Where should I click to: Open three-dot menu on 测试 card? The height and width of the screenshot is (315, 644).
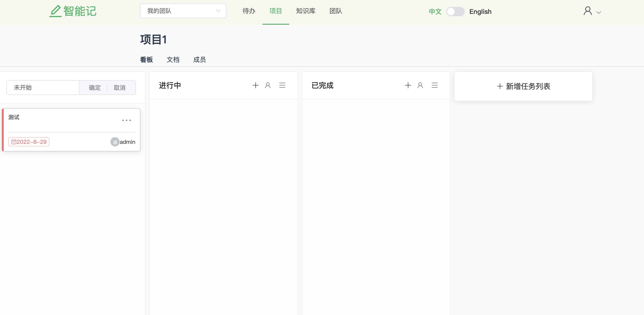126,120
